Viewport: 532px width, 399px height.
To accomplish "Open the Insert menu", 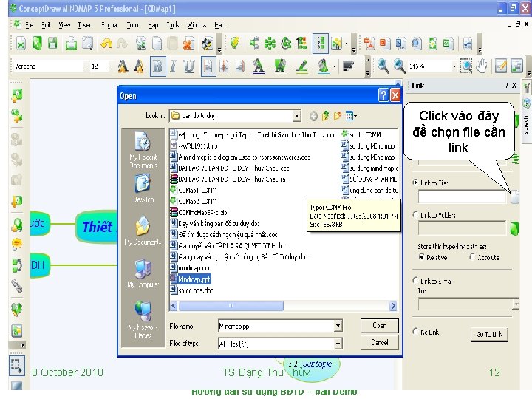I will coord(85,25).
